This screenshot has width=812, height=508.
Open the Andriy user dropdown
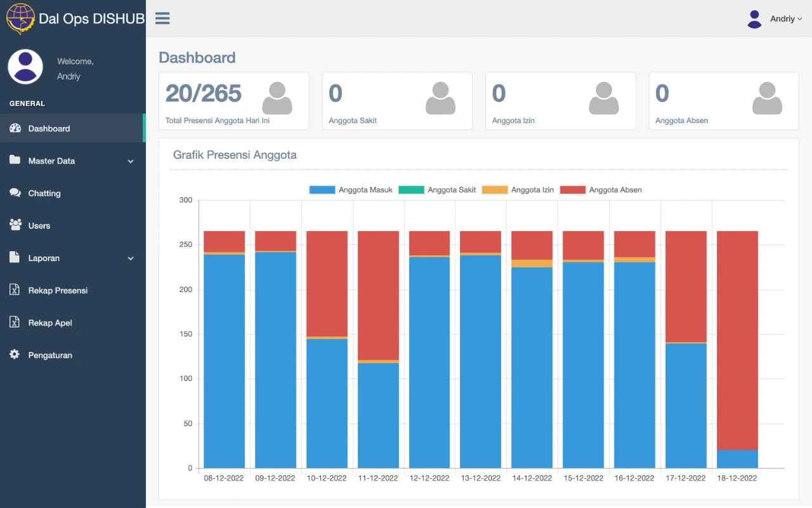[775, 19]
